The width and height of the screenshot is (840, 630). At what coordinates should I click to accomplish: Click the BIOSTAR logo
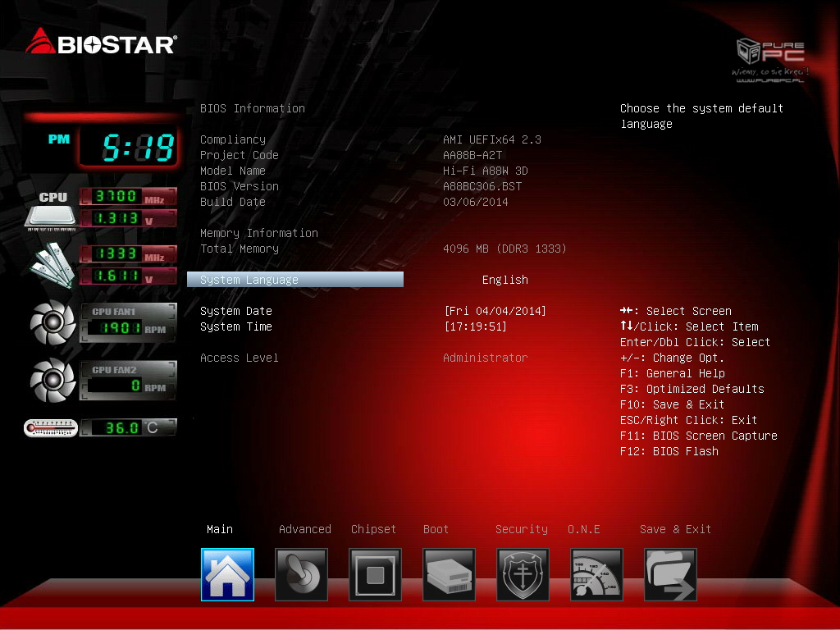[101, 42]
